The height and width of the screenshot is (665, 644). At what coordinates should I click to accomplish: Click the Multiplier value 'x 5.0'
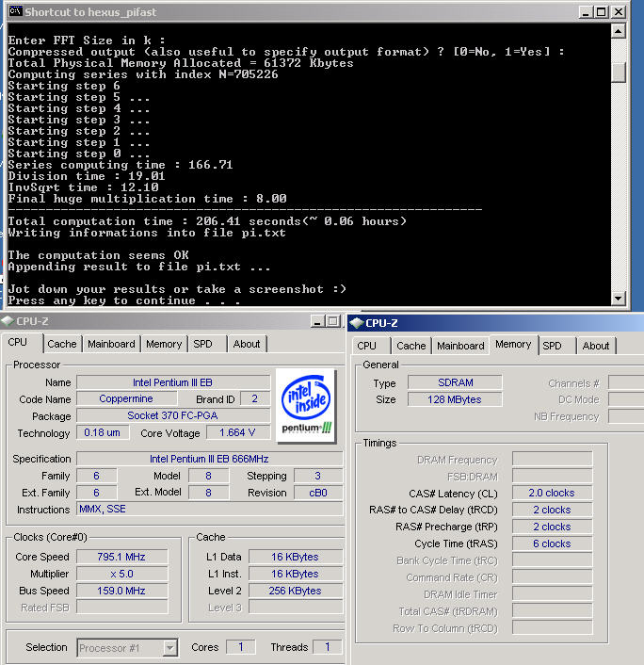(121, 574)
